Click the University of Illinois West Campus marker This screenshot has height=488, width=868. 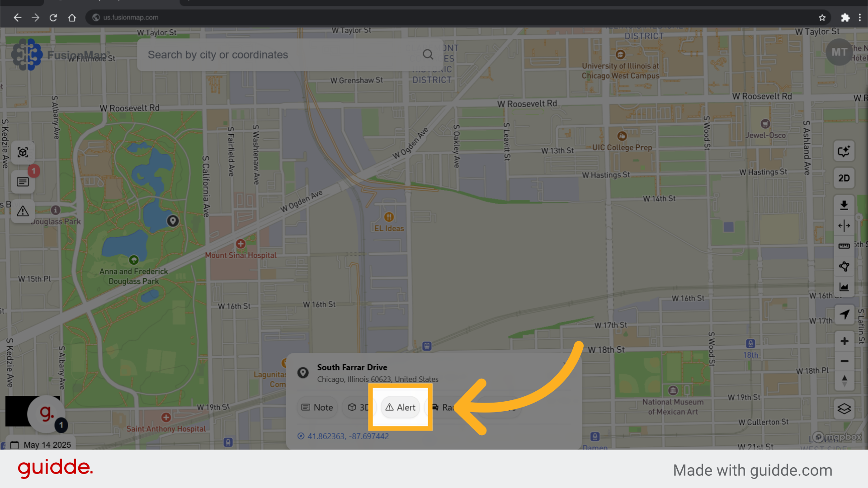[x=620, y=55]
